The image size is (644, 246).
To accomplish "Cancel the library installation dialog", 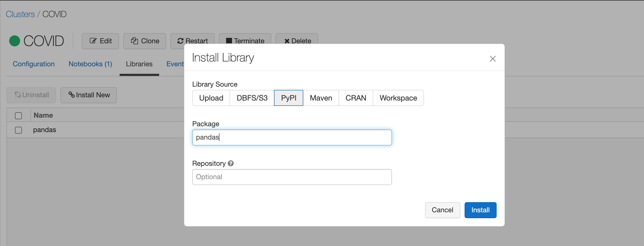I will [x=442, y=210].
